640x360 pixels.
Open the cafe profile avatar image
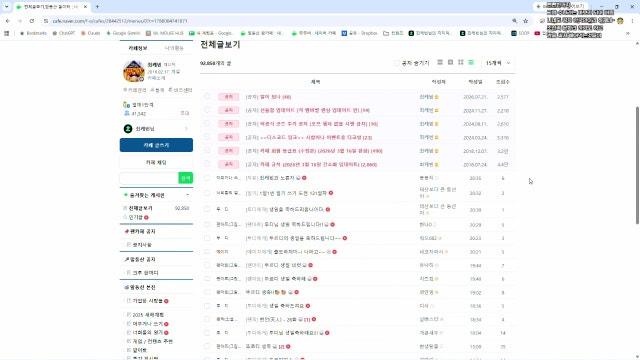coord(133,71)
